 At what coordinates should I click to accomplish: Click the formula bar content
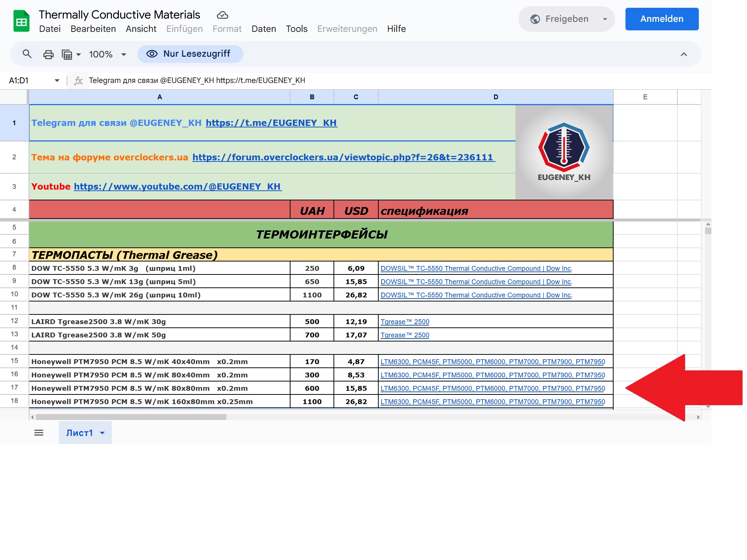pos(197,80)
